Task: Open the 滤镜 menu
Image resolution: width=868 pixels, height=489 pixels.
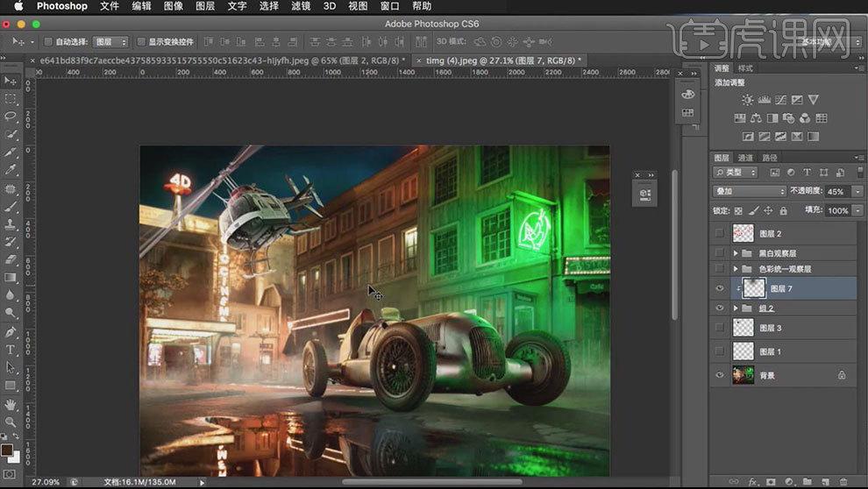Action: click(x=301, y=6)
